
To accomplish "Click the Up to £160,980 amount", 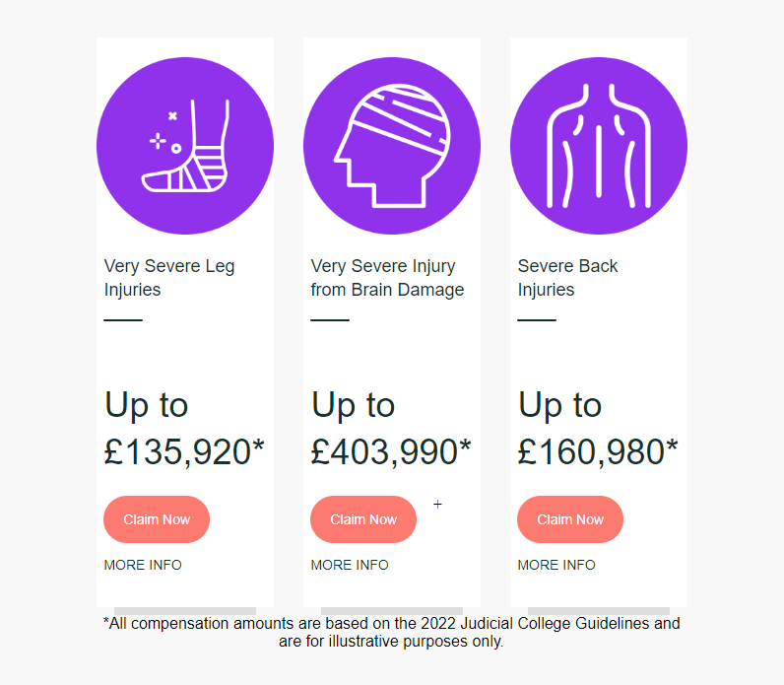I will tap(598, 428).
